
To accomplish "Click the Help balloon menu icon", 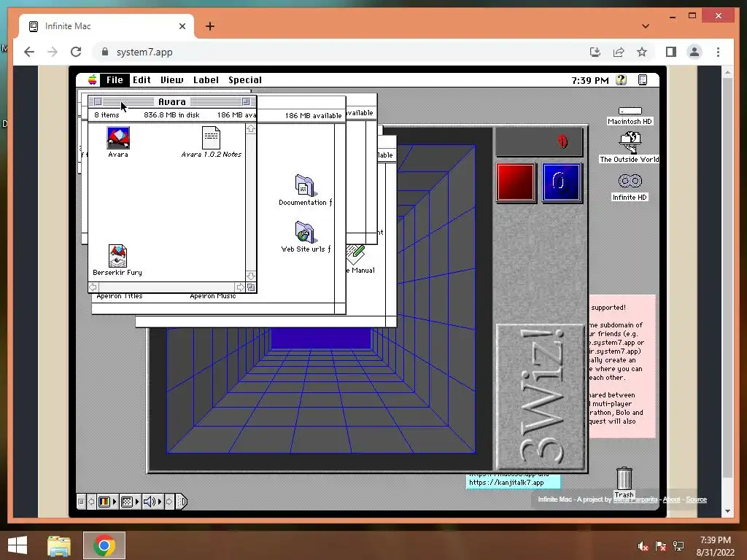I will click(622, 80).
